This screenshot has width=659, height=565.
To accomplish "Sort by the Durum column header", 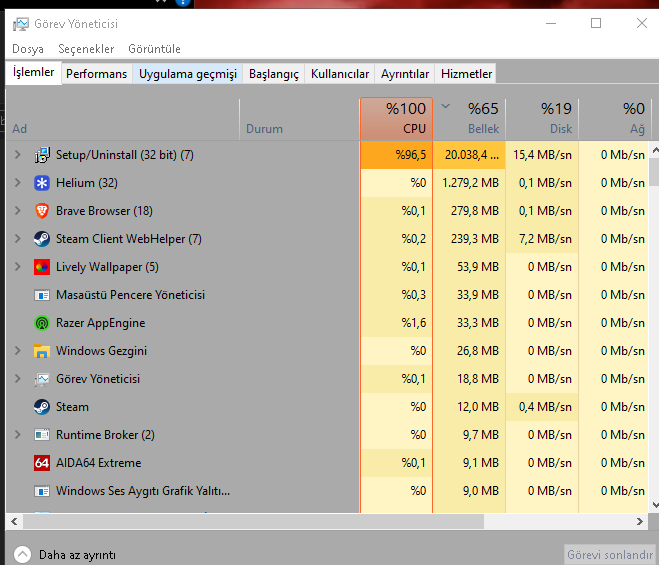I will tap(299, 119).
